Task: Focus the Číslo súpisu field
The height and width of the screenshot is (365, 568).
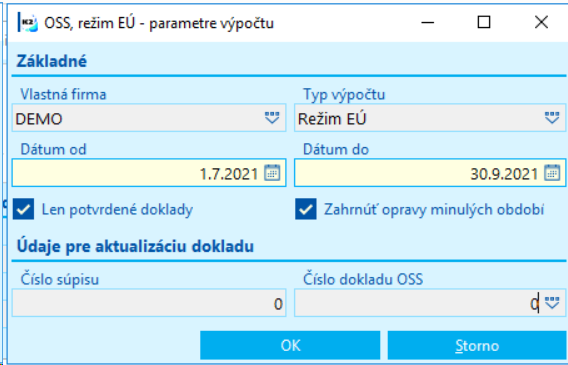Action: point(149,303)
